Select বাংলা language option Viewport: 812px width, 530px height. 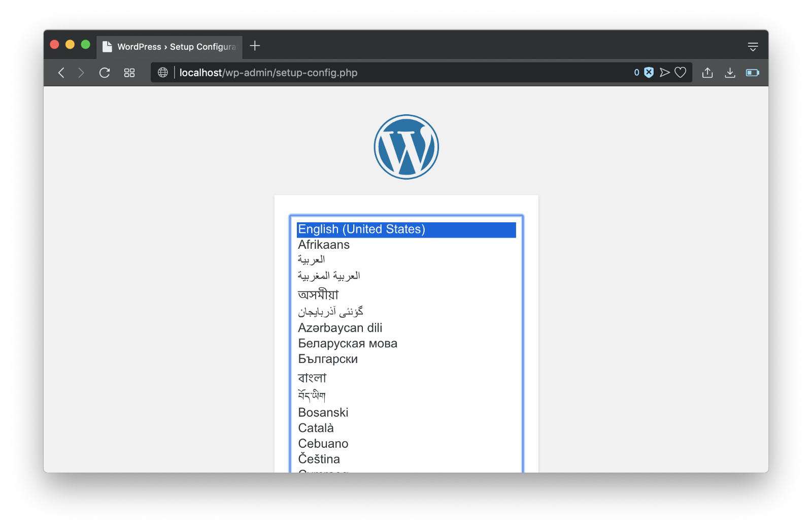pos(406,377)
